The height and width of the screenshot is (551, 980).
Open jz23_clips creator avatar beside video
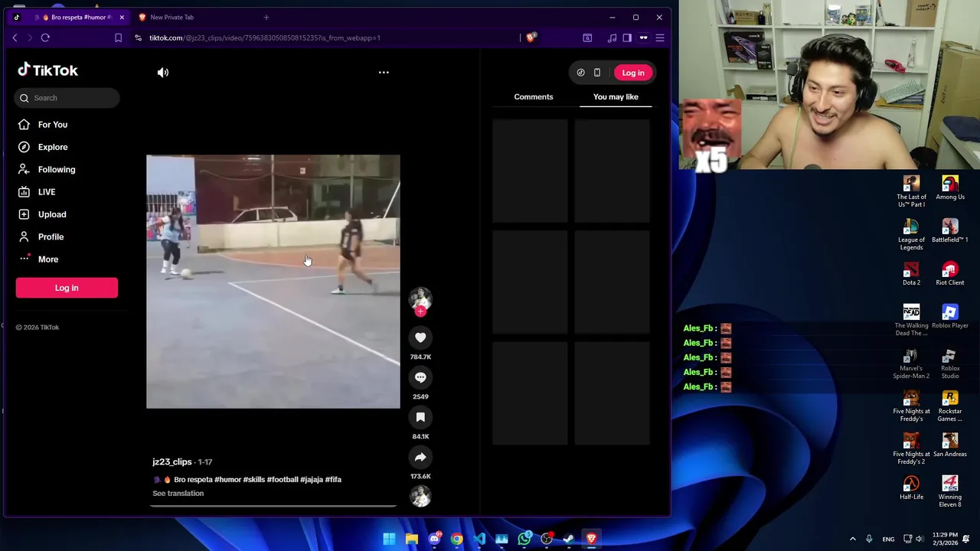[420, 298]
